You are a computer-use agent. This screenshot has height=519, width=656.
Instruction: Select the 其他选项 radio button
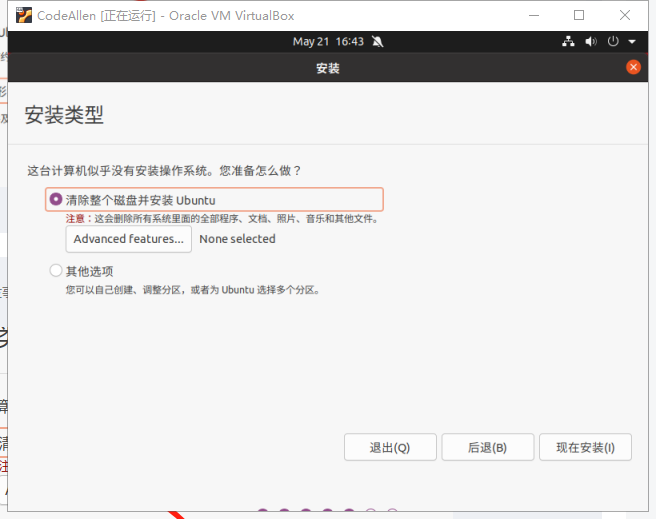tap(56, 271)
